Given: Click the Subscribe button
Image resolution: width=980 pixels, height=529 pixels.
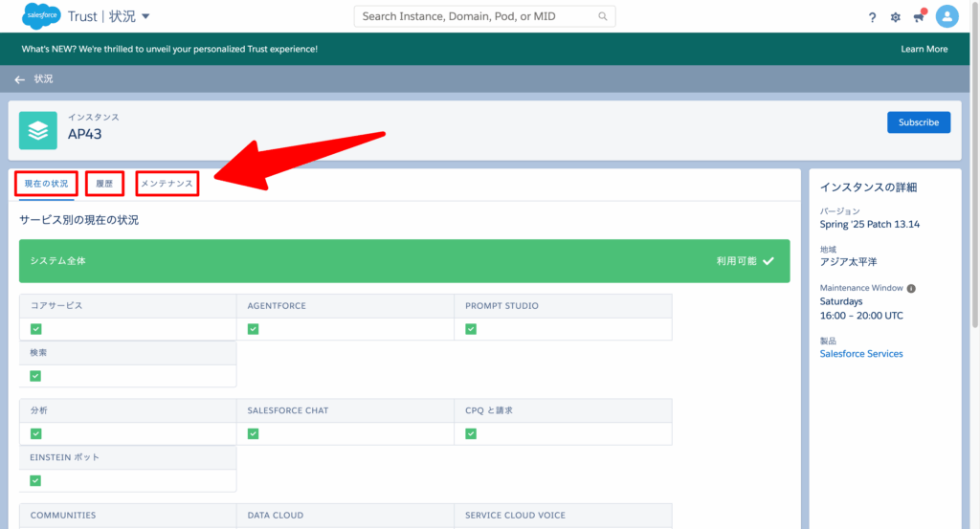Looking at the screenshot, I should pos(919,122).
